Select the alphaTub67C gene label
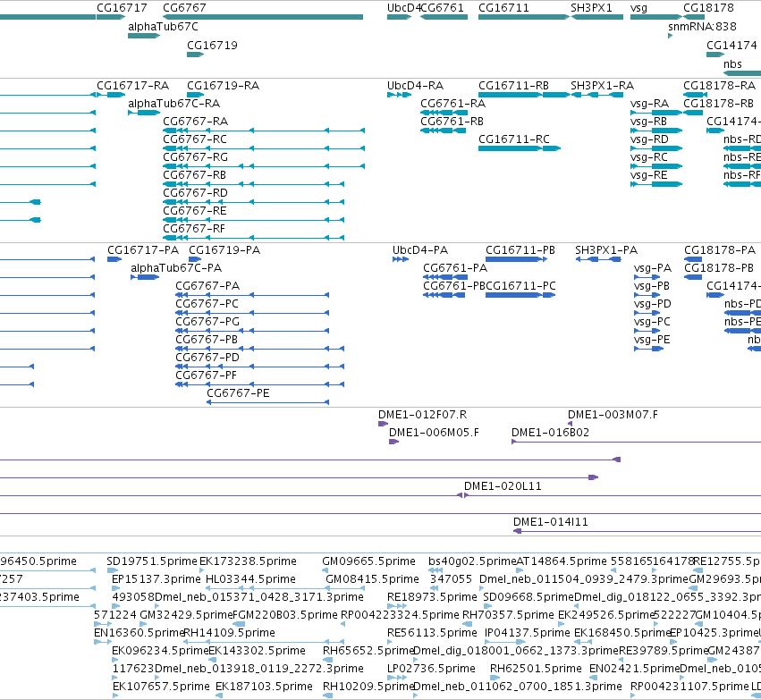Viewport: 761px width, 700px height. coord(163,27)
